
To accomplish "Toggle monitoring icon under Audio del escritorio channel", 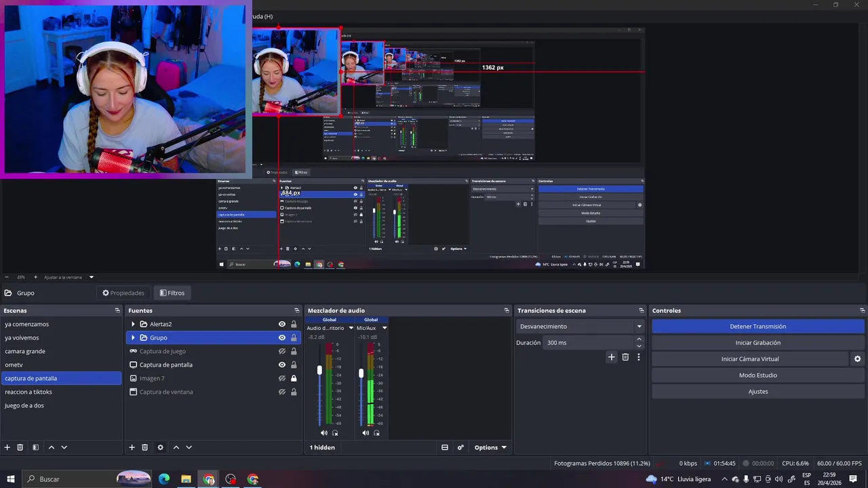I will (x=335, y=433).
